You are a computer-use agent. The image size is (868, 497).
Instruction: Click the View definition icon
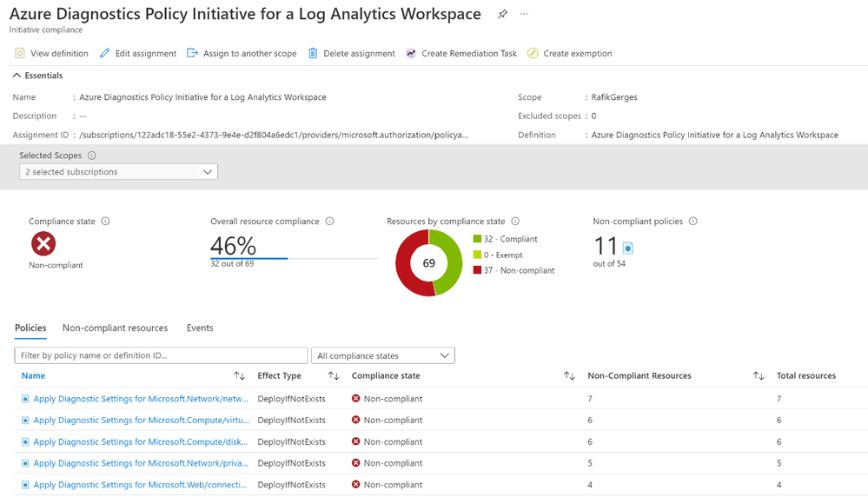[x=20, y=53]
